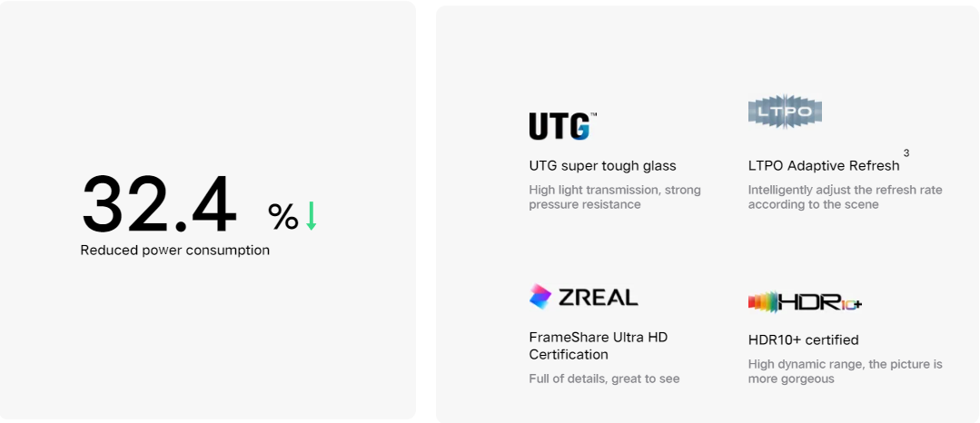Open footnote 3 superscript marker
Image resolution: width=980 pixels, height=423 pixels.
point(906,153)
